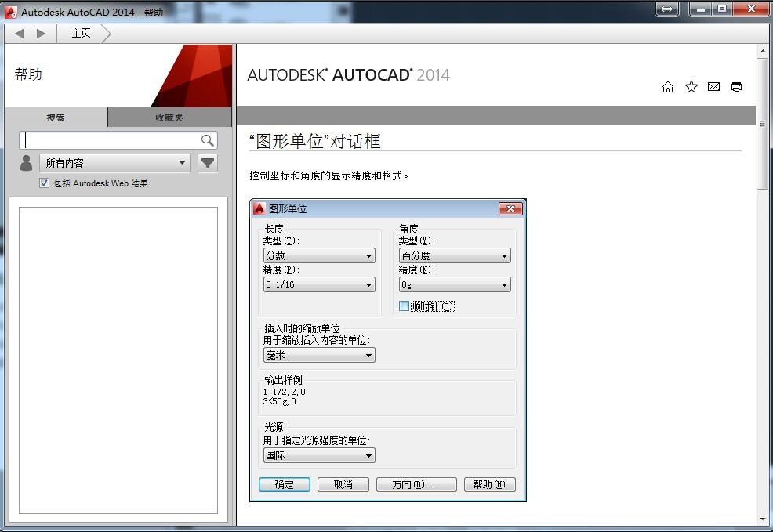Image resolution: width=773 pixels, height=532 pixels.
Task: Click the 取消 button
Action: pos(343,484)
